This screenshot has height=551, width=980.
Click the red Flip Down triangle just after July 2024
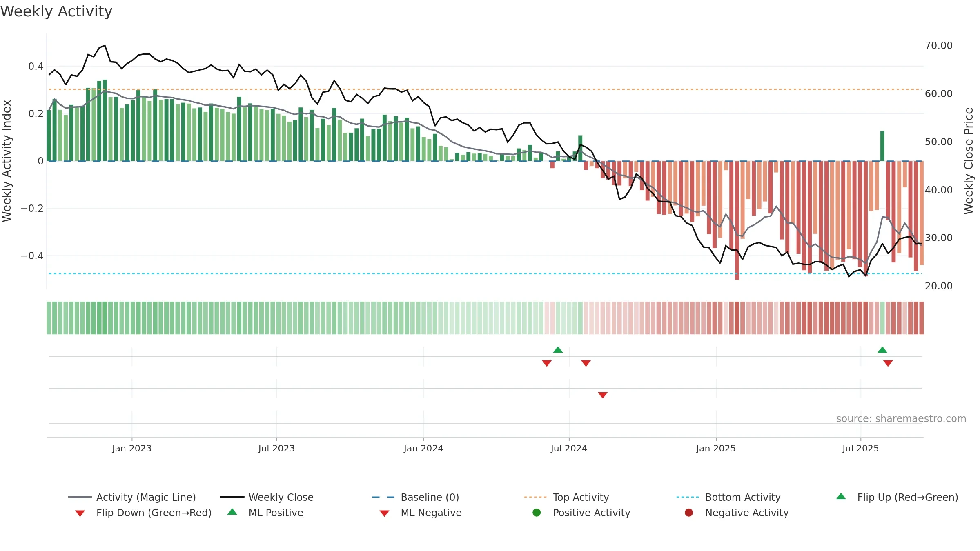[x=586, y=363]
